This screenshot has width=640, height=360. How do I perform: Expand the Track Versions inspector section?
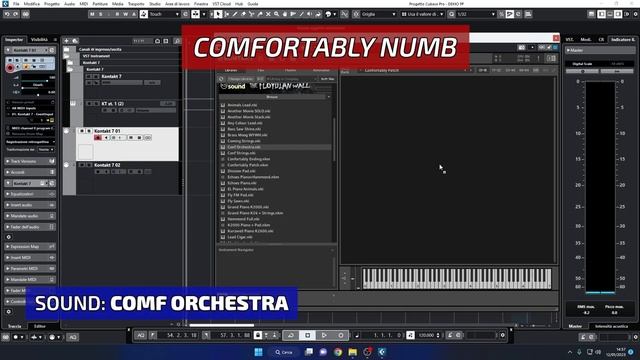pos(30,161)
